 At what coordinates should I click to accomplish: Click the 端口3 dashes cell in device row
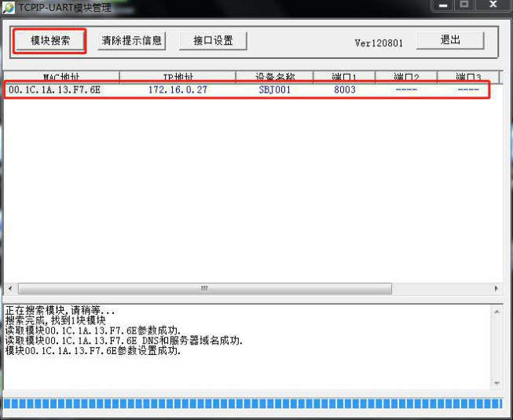[468, 89]
